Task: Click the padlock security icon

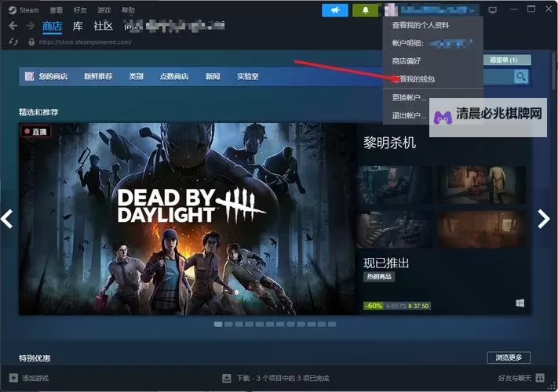Action: pos(31,42)
